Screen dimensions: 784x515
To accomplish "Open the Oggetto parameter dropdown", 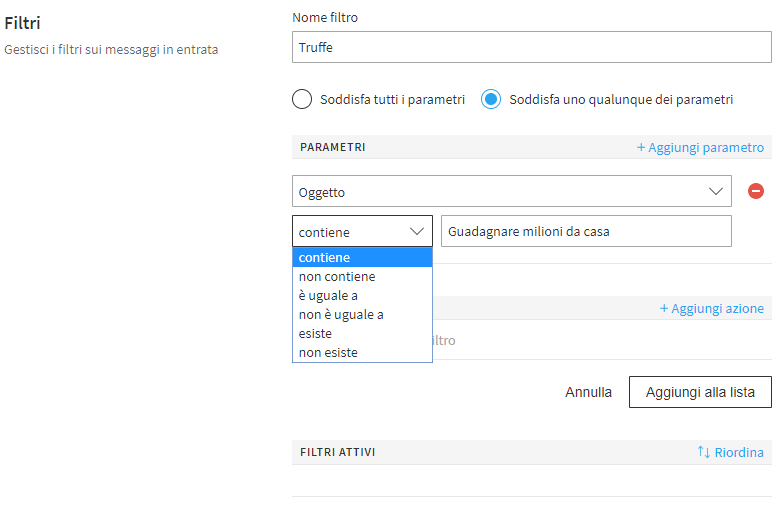I will point(500,191).
